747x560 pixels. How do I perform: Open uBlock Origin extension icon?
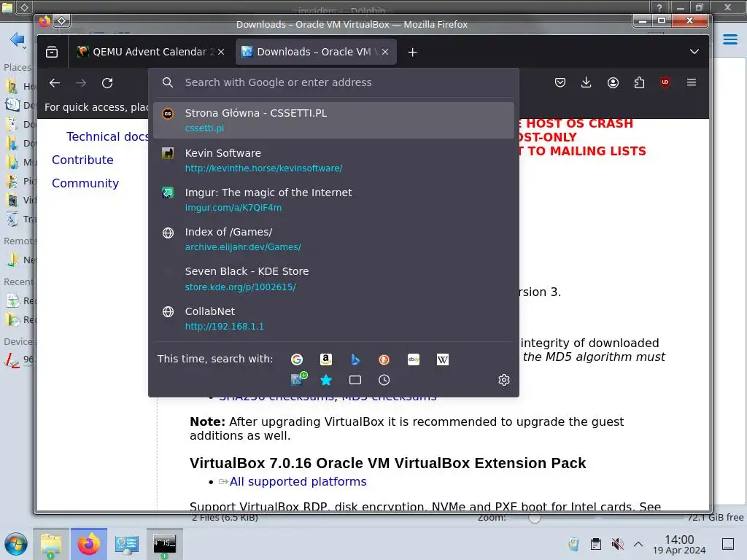pyautogui.click(x=665, y=83)
